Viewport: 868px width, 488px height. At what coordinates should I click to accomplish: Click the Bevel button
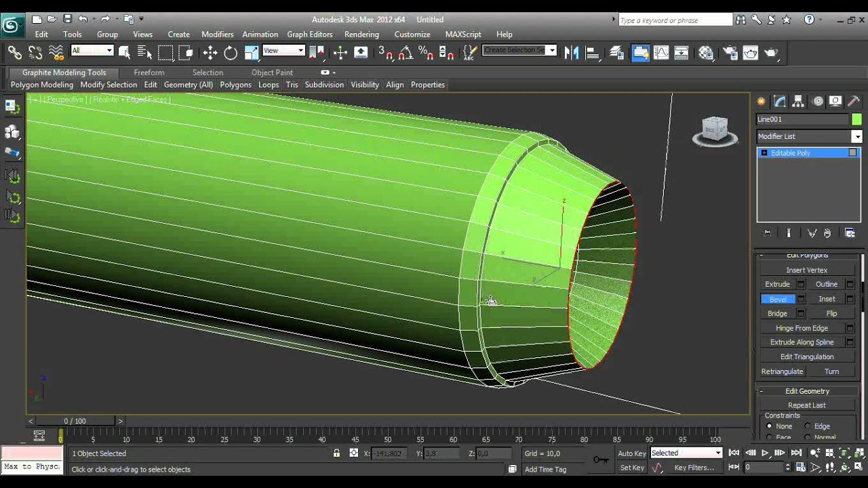point(778,299)
